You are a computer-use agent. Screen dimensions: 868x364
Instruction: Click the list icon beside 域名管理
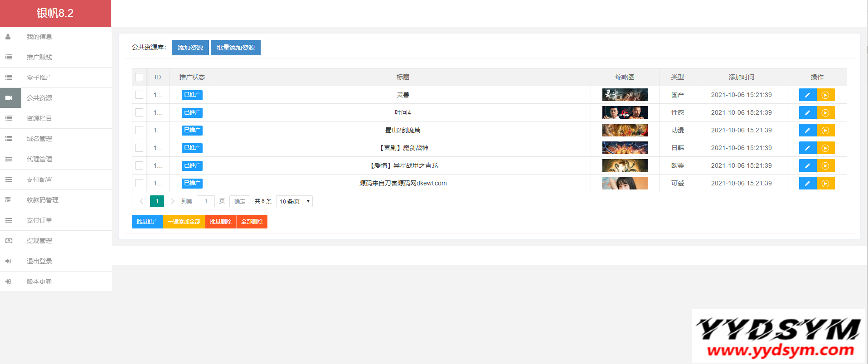click(8, 139)
